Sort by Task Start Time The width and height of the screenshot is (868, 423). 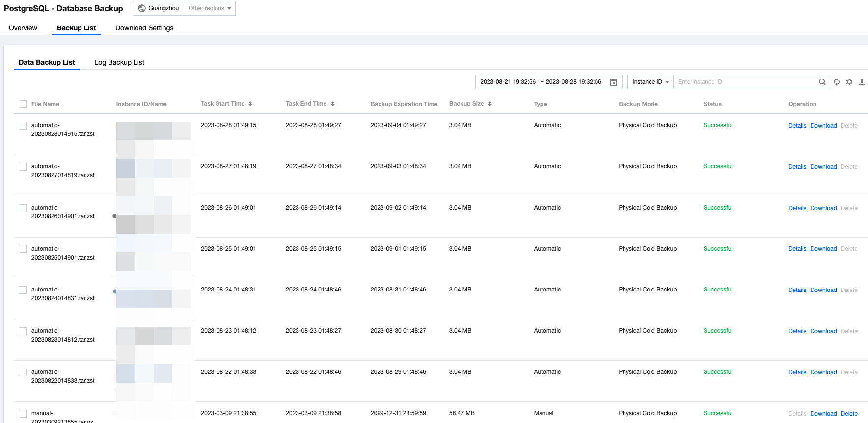point(250,104)
